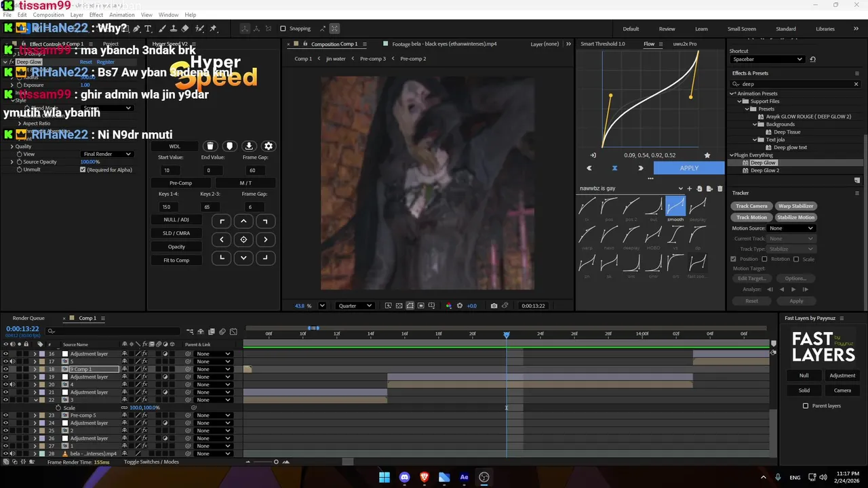This screenshot has height=488, width=868.
Task: Select the 'smooth' curve preset
Action: coord(675,207)
